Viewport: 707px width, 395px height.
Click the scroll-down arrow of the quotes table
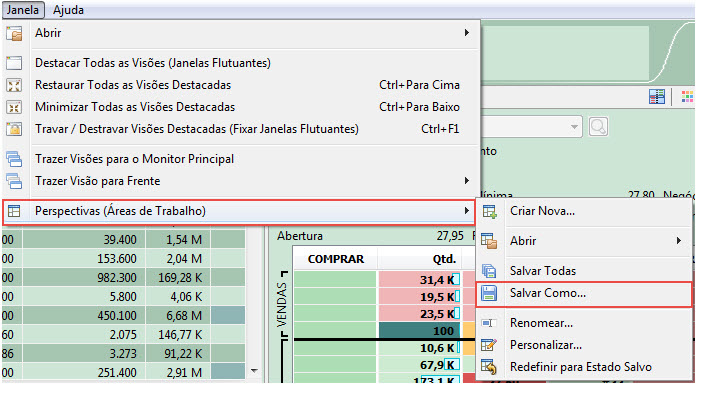[x=254, y=371]
